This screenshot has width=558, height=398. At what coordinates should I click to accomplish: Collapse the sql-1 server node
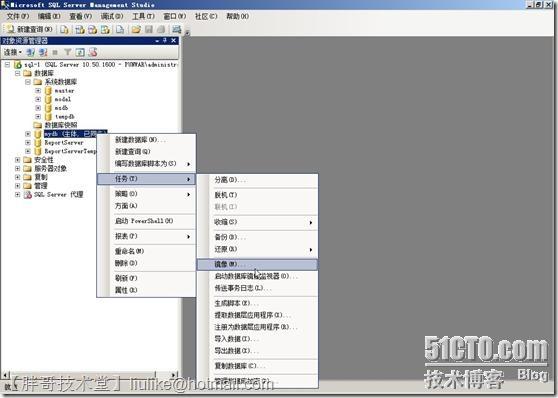tap(7, 65)
